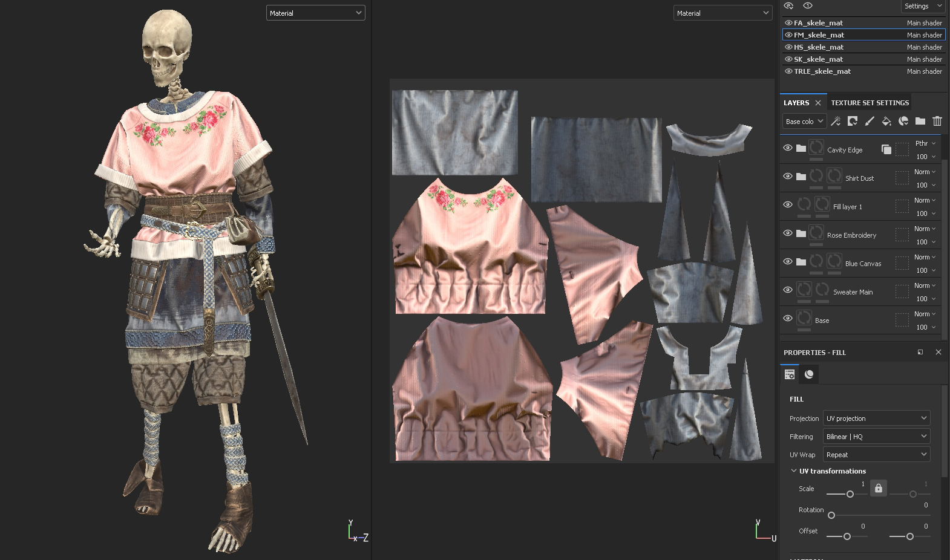The image size is (950, 560).
Task: Select the SK_skele_mat texture set
Action: click(x=864, y=59)
